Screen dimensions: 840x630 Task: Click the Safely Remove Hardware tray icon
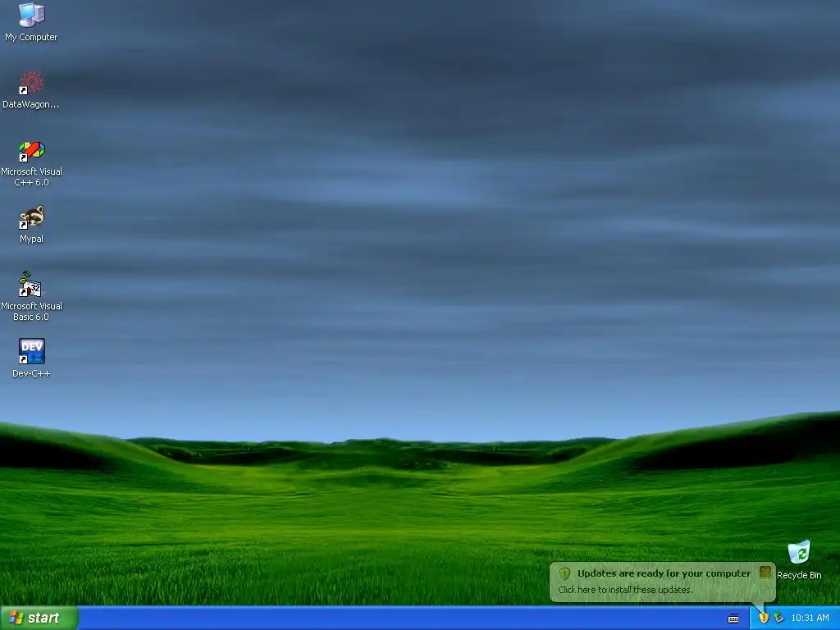pyautogui.click(x=779, y=618)
